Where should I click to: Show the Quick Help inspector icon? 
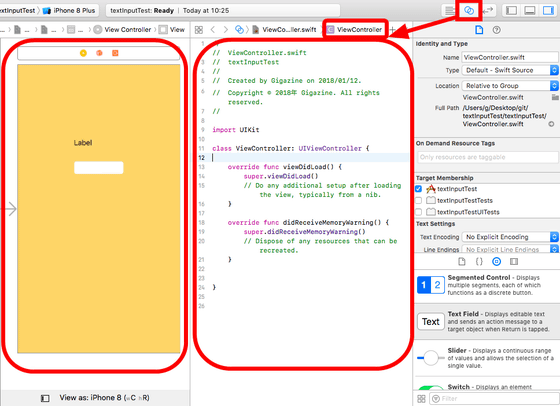(496, 30)
